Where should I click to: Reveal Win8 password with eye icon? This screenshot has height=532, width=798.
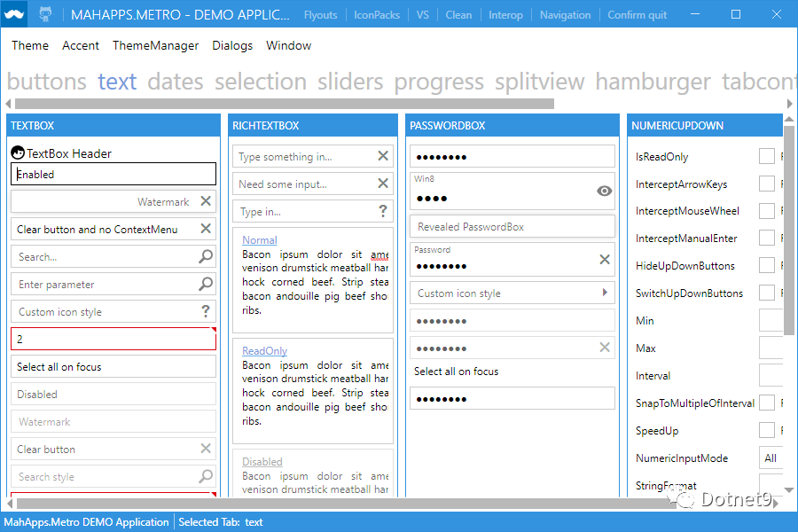604,191
